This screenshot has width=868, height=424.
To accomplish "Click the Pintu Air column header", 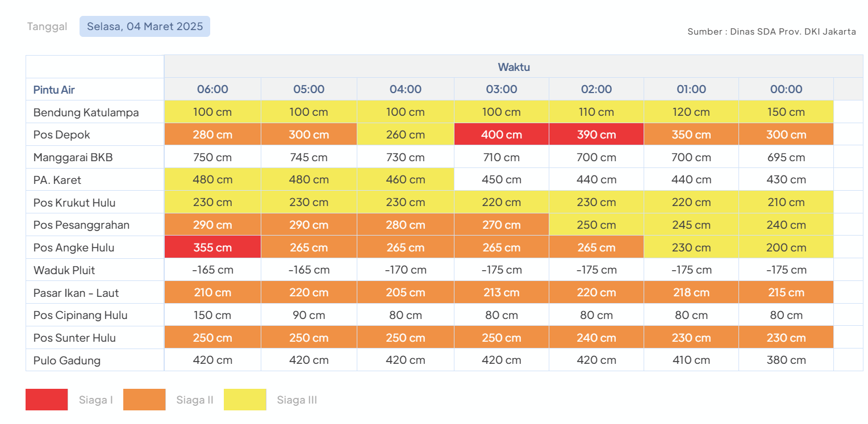I will [x=54, y=90].
